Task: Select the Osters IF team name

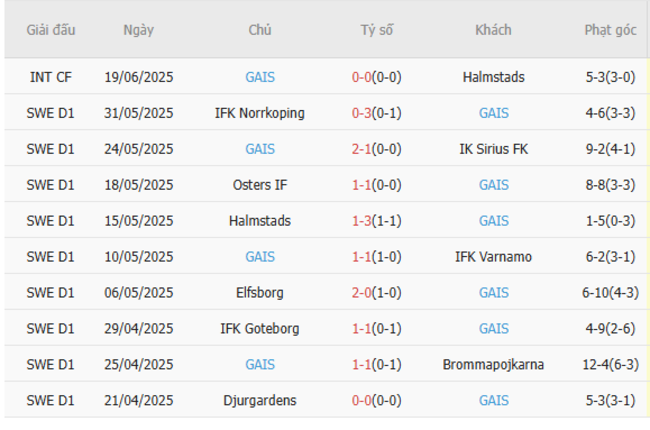Action: (x=260, y=185)
